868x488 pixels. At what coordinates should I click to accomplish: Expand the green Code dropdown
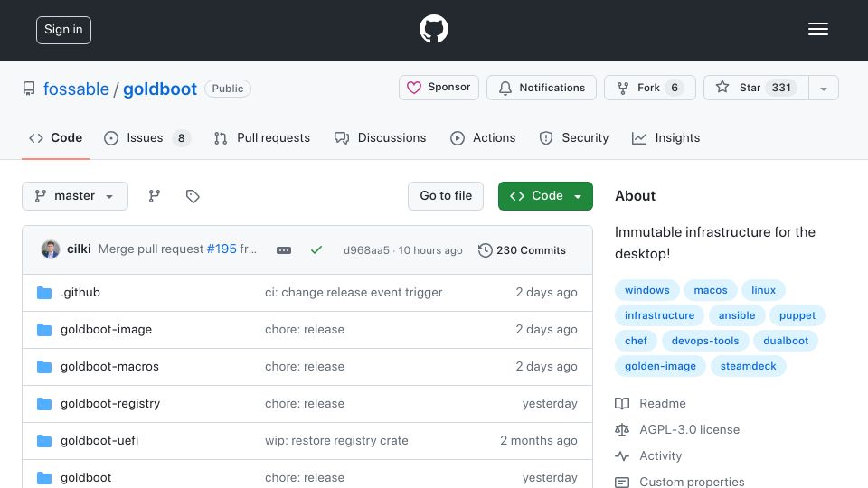pos(545,196)
